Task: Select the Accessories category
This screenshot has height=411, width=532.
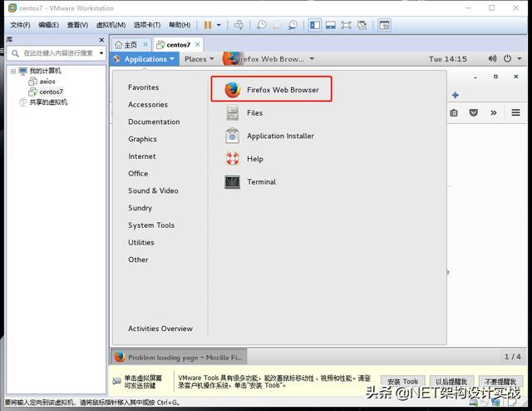Action: pos(148,105)
